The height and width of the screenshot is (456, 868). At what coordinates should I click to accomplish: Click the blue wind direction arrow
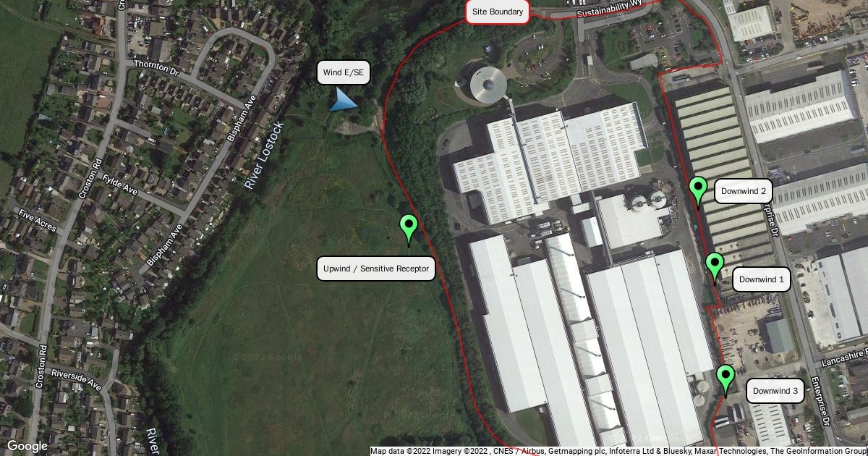tap(343, 99)
